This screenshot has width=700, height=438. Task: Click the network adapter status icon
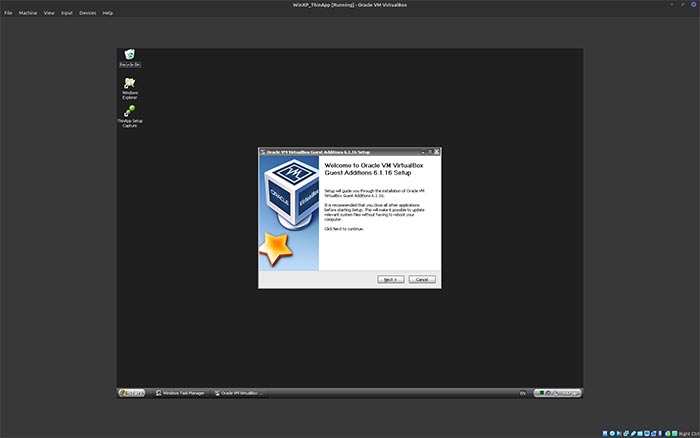tap(626, 433)
